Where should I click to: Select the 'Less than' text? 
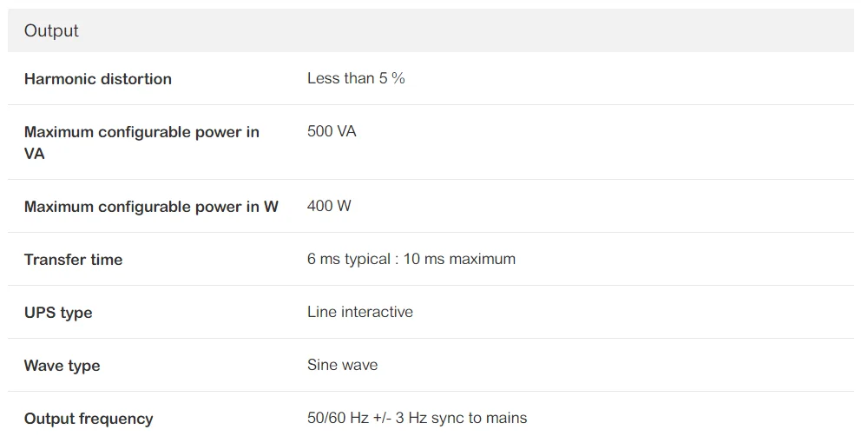(340, 78)
